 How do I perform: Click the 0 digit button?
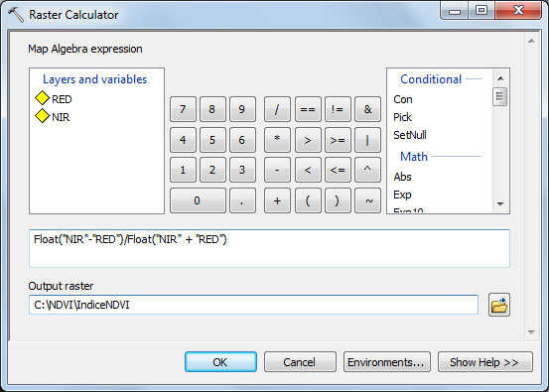coord(198,200)
